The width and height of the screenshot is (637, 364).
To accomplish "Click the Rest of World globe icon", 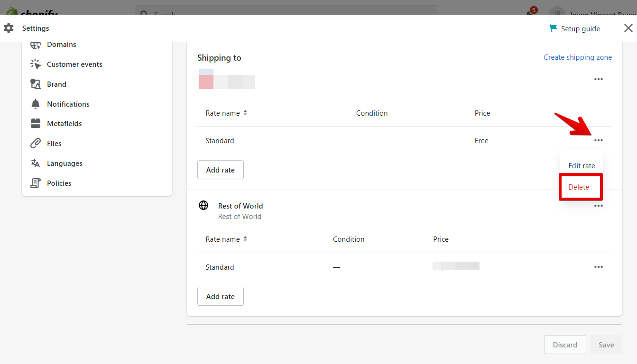I will [203, 205].
